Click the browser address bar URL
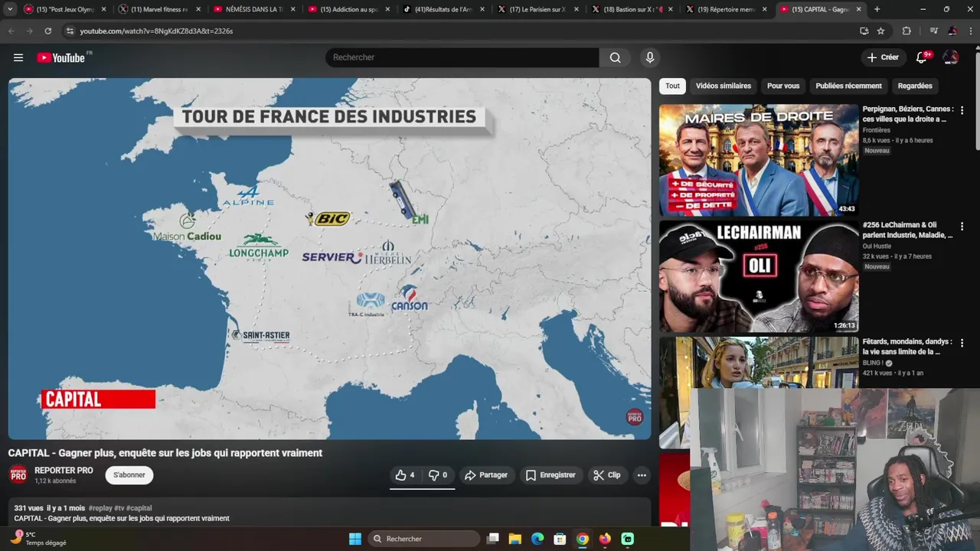This screenshot has height=551, width=980. [x=156, y=31]
